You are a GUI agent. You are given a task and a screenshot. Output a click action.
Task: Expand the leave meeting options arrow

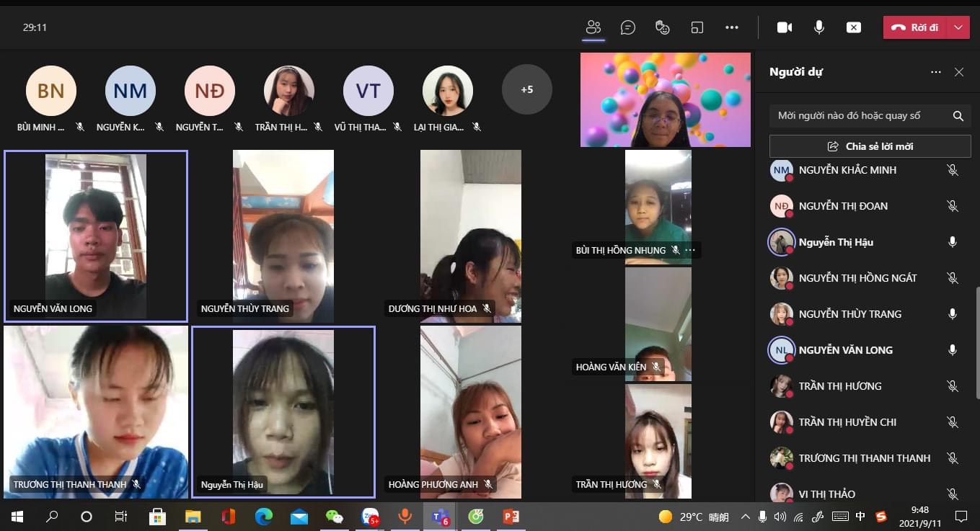pos(958,27)
